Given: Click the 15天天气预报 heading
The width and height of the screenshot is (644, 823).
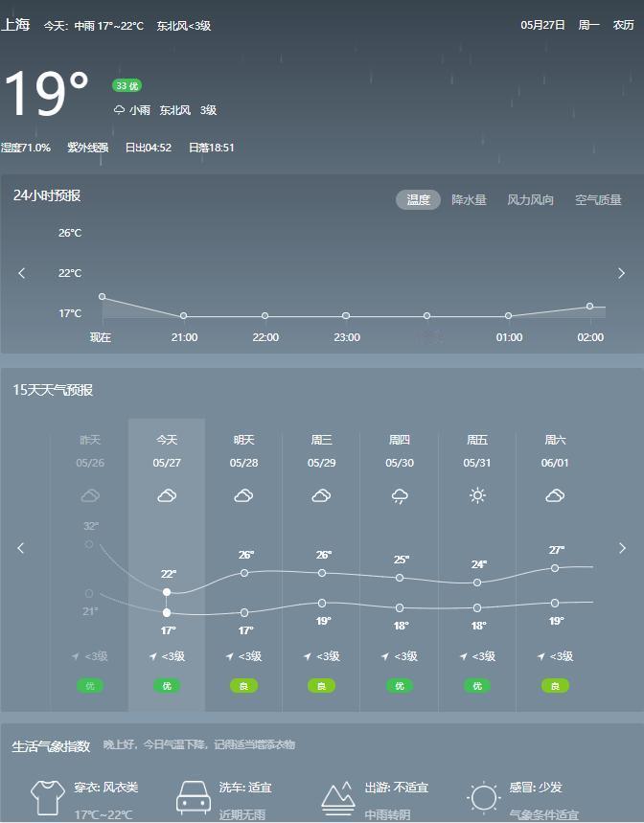Looking at the screenshot, I should click(53, 390).
